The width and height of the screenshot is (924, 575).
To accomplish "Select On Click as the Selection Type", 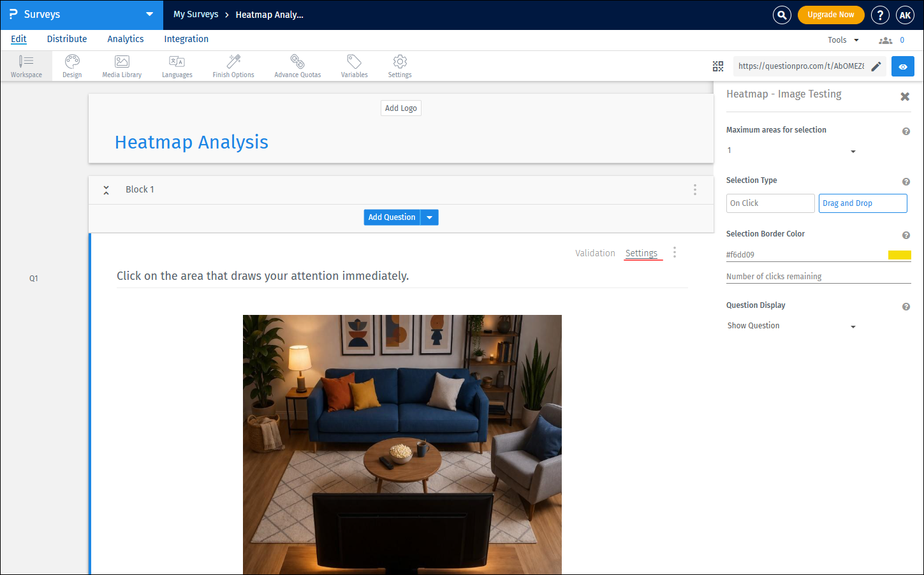I will [x=770, y=203].
